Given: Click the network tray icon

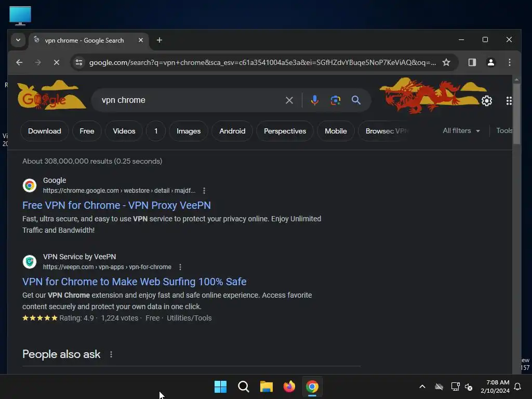Looking at the screenshot, I should (x=455, y=387).
